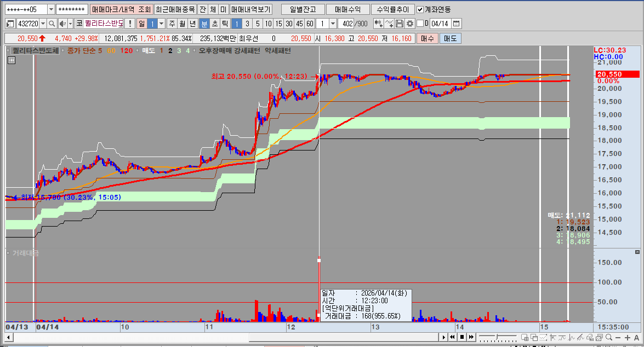Image resolution: width=644 pixels, height=347 pixels.
Task: Click the chart zoom slider handle
Action: click(x=497, y=337)
